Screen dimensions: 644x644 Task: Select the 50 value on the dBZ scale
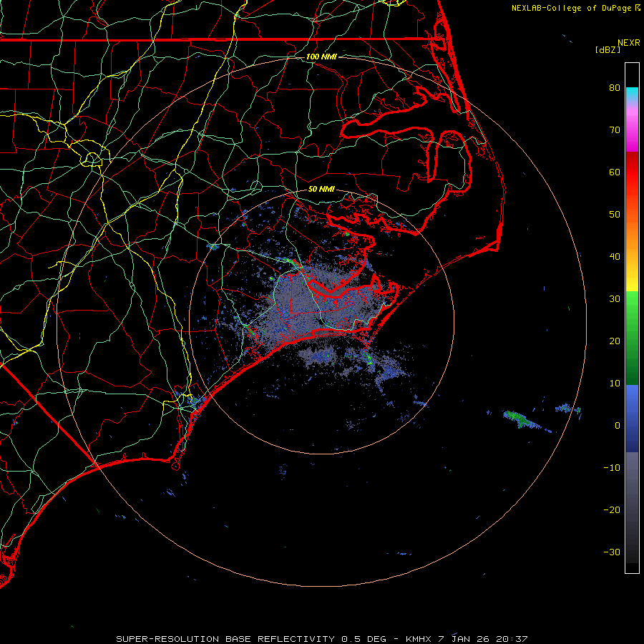615,215
